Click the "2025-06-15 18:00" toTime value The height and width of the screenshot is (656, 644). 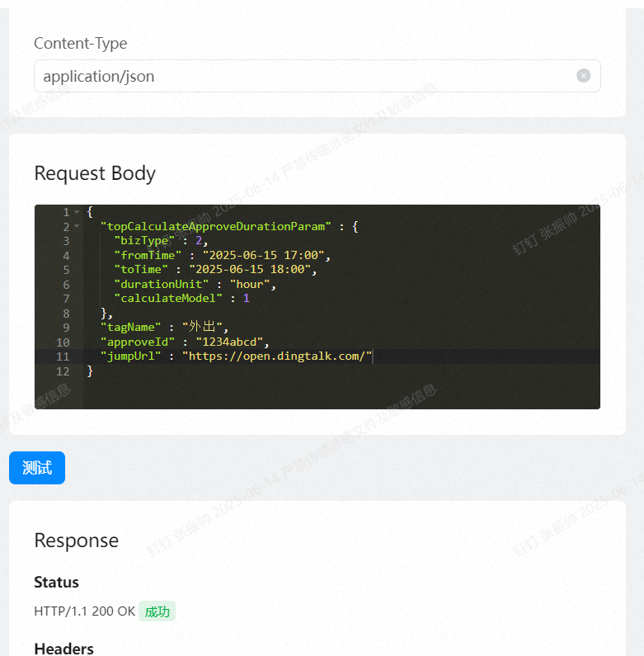point(251,269)
